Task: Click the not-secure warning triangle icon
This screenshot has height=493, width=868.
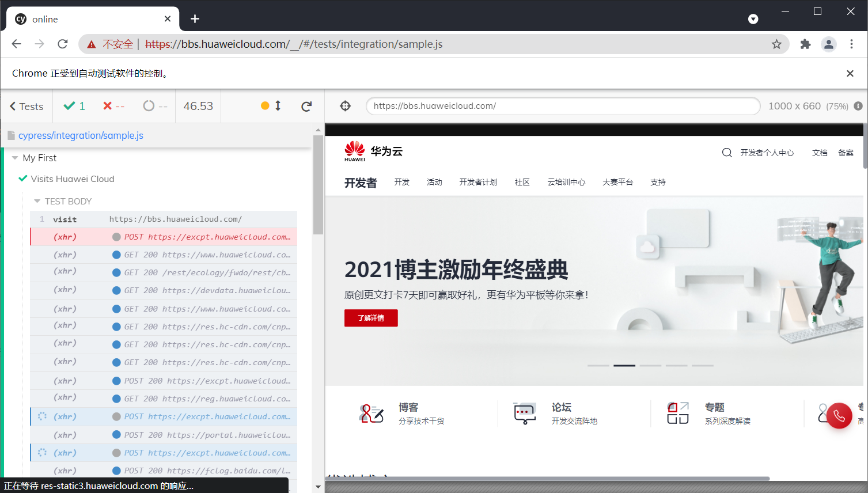Action: pyautogui.click(x=92, y=44)
